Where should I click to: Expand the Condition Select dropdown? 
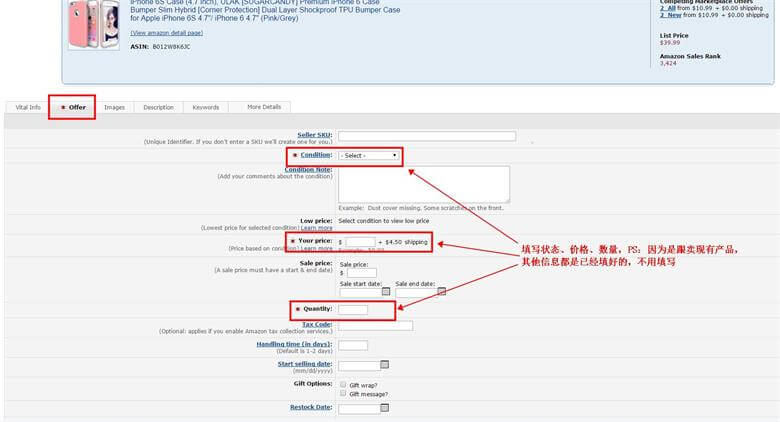[369, 155]
